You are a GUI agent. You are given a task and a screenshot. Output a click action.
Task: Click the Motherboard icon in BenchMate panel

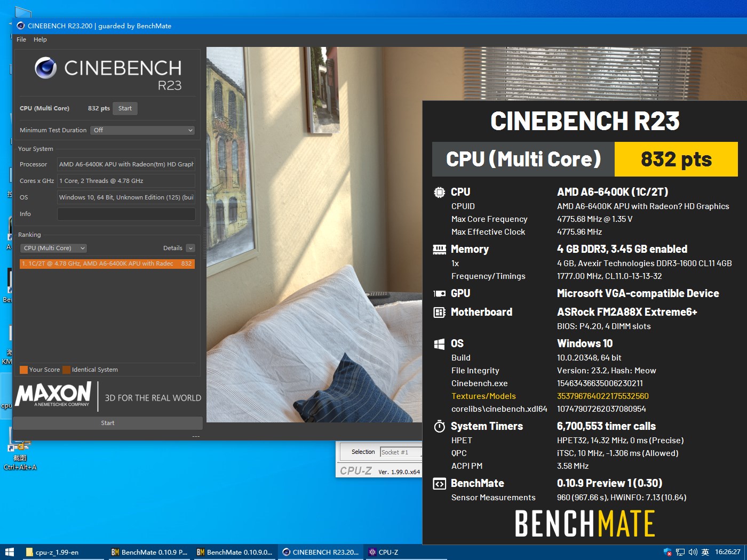coord(439,312)
